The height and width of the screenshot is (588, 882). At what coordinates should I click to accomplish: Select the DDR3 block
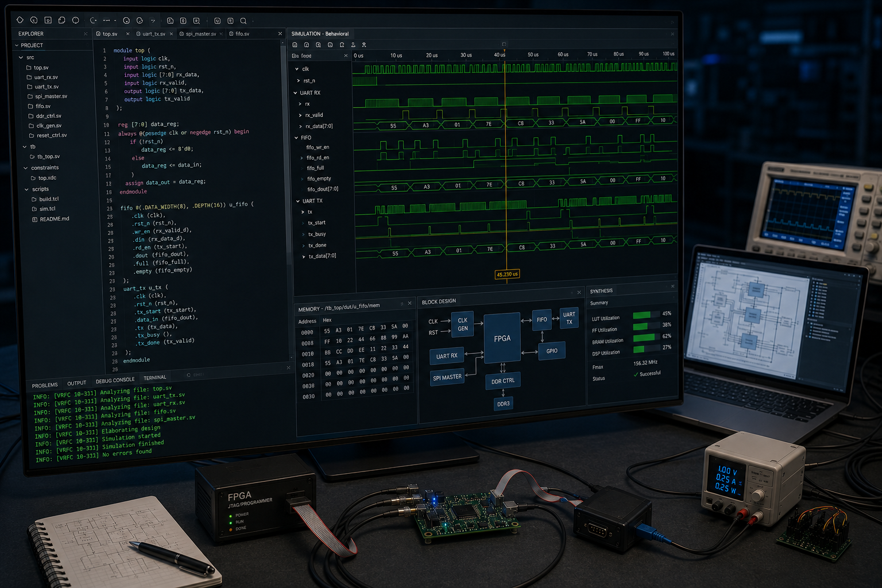(x=504, y=404)
